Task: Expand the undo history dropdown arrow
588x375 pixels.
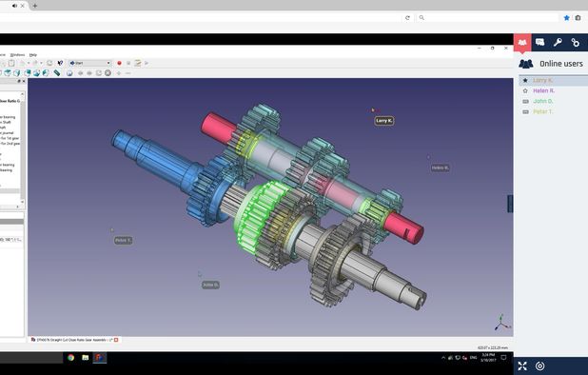Action: [29, 63]
